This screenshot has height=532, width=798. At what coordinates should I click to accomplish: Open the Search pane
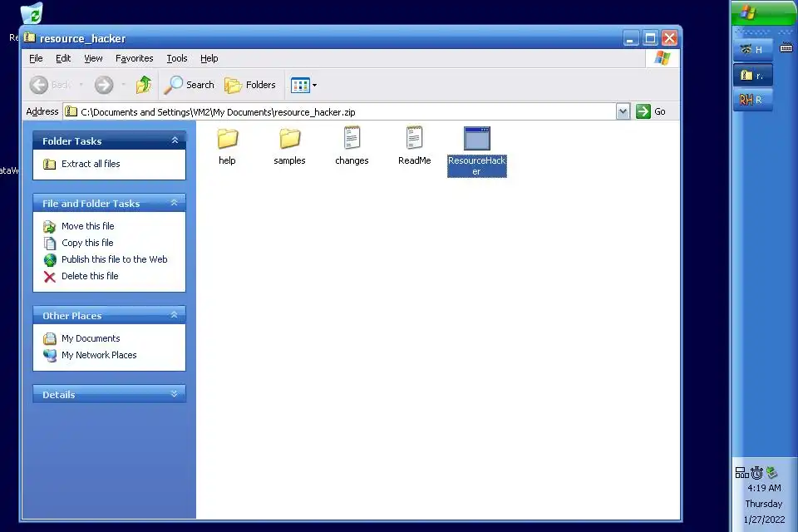[x=190, y=85]
